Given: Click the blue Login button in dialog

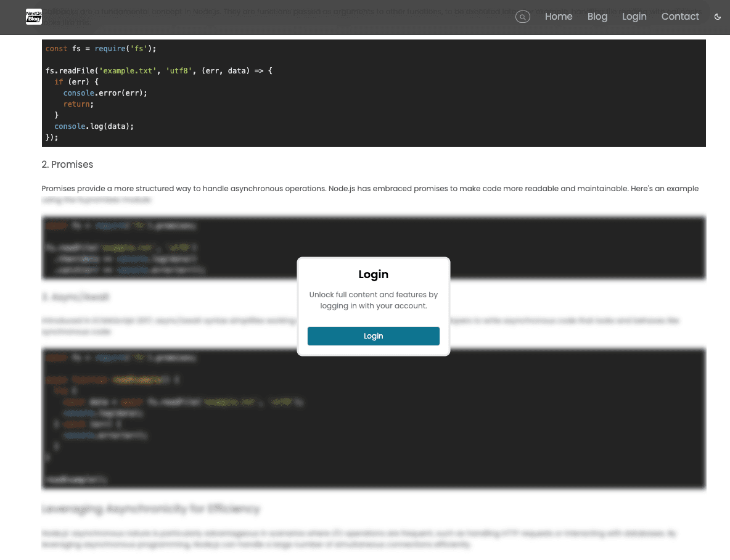Looking at the screenshot, I should pos(374,336).
